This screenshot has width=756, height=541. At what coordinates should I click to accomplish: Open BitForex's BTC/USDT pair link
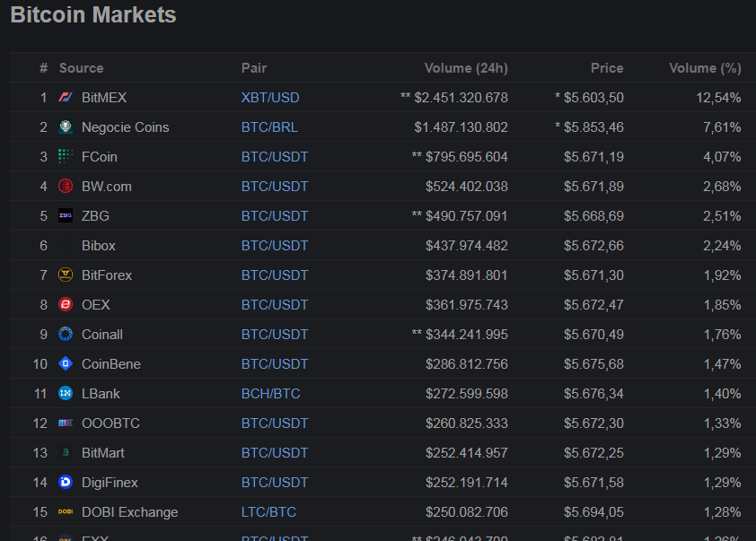(x=275, y=275)
